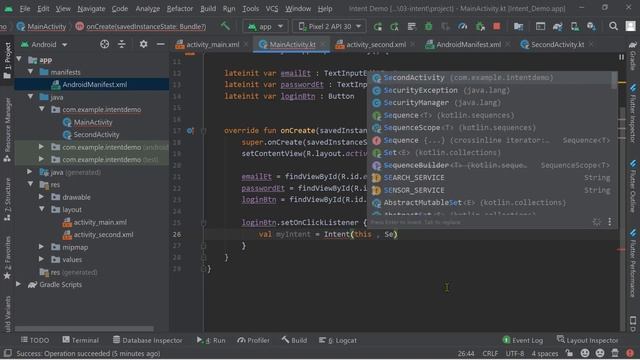640x360 pixels.
Task: Click the red Stop button icon
Action: [x=496, y=27]
